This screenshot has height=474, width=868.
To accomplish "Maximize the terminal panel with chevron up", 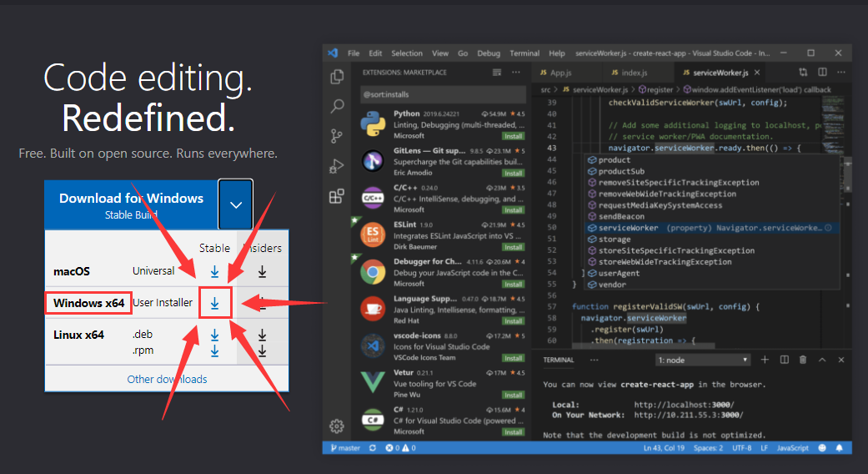I will click(822, 360).
